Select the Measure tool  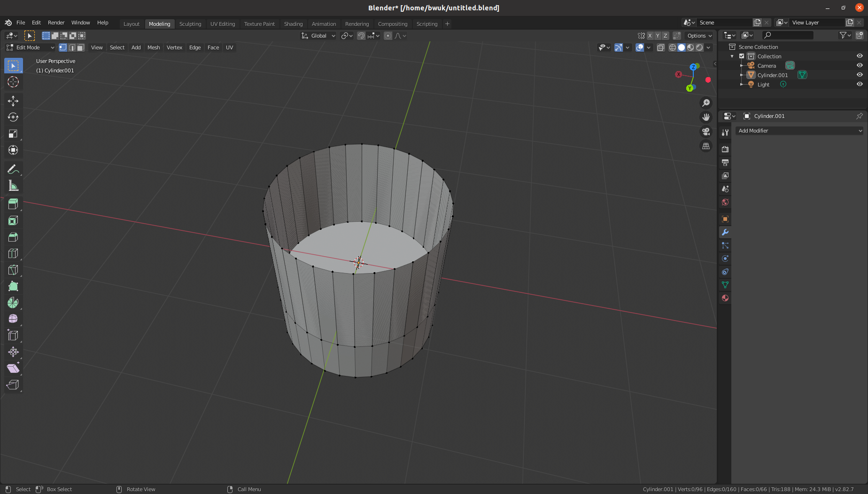click(13, 185)
